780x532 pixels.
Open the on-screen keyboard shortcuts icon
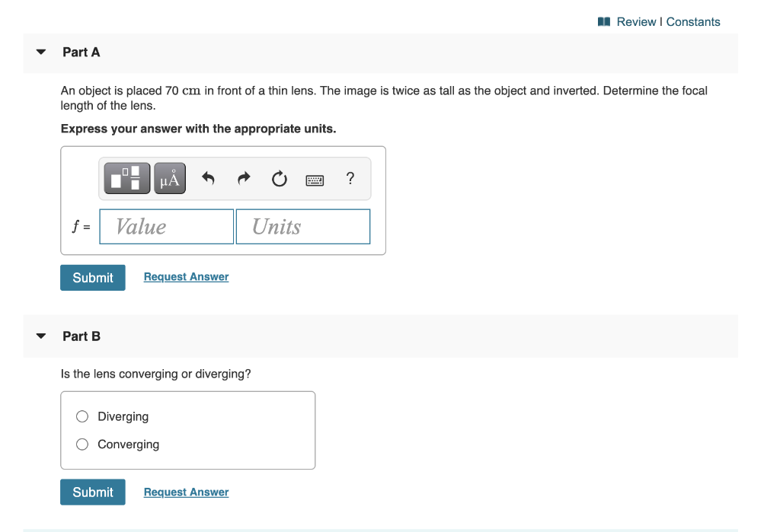tap(315, 178)
